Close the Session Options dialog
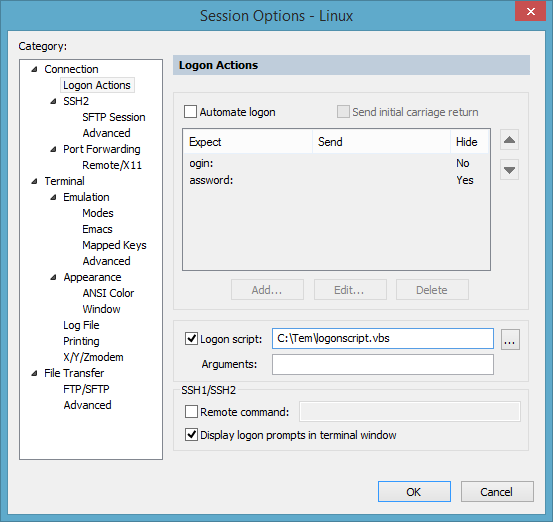This screenshot has width=553, height=522. click(530, 11)
